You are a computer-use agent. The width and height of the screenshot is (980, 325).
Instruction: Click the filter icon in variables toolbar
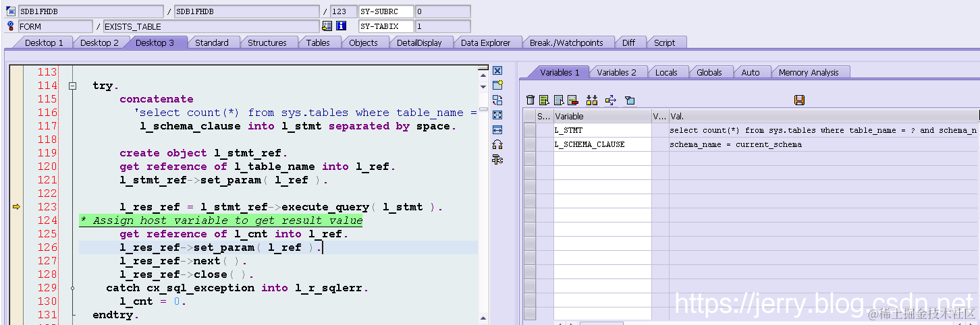630,100
